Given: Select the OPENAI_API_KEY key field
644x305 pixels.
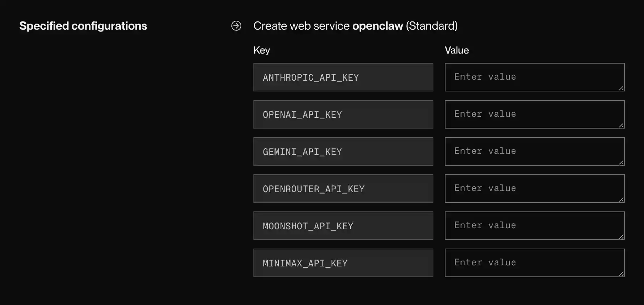Looking at the screenshot, I should 343,114.
